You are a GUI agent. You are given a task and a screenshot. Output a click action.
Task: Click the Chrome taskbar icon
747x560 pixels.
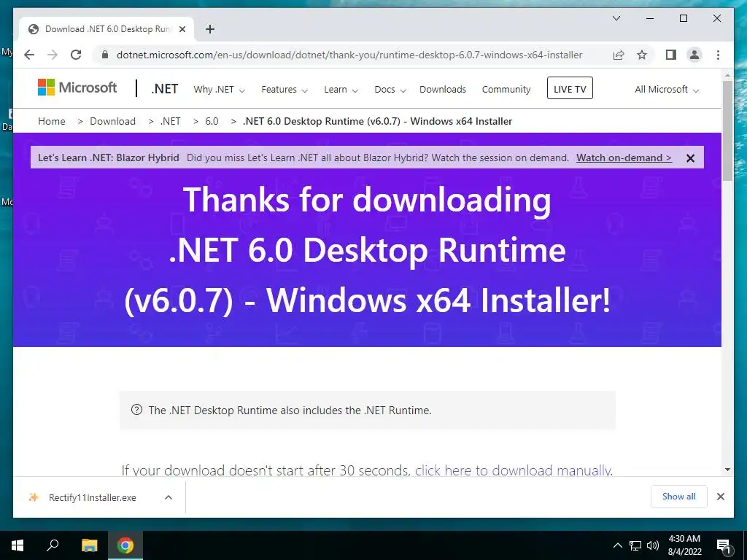(x=125, y=545)
